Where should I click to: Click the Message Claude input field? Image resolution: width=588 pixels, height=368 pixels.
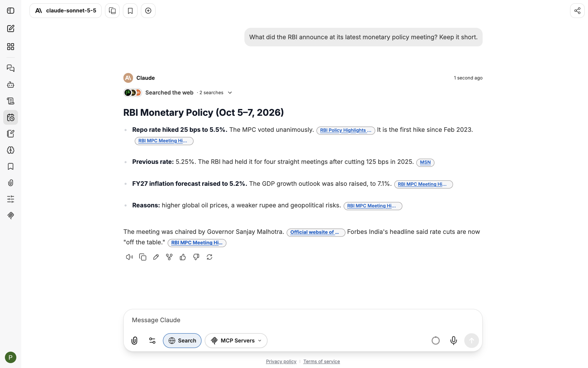(303, 320)
